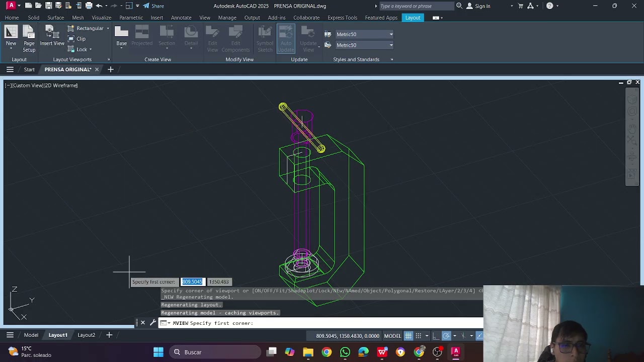This screenshot has height=362, width=644.
Task: Click the [2D Wireframe] visual style control
Action: click(x=61, y=85)
